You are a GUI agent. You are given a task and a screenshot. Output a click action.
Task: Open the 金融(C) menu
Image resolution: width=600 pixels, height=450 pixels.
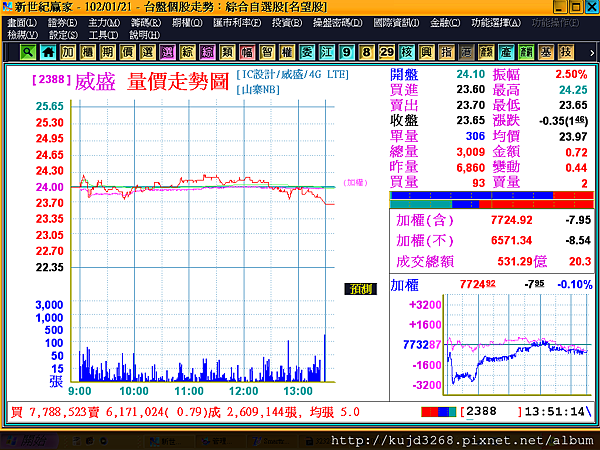(445, 23)
